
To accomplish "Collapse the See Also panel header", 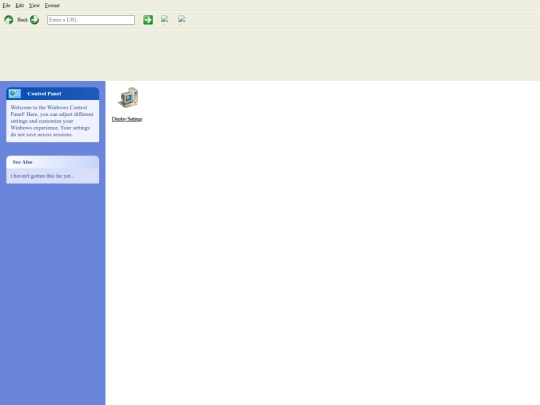I will pos(53,162).
